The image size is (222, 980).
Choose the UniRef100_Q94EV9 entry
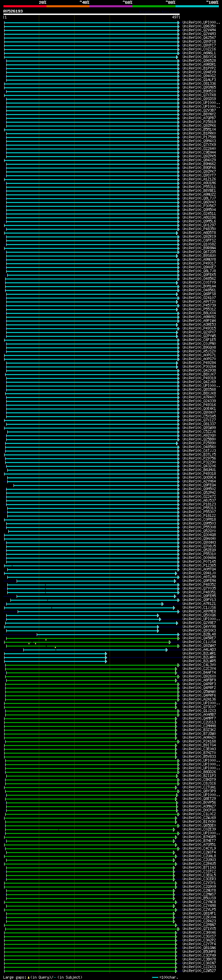(x=199, y=72)
